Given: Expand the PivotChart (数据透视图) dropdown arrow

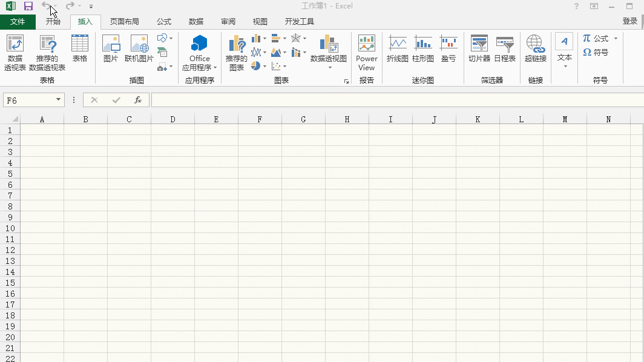Looking at the screenshot, I should [x=330, y=67].
